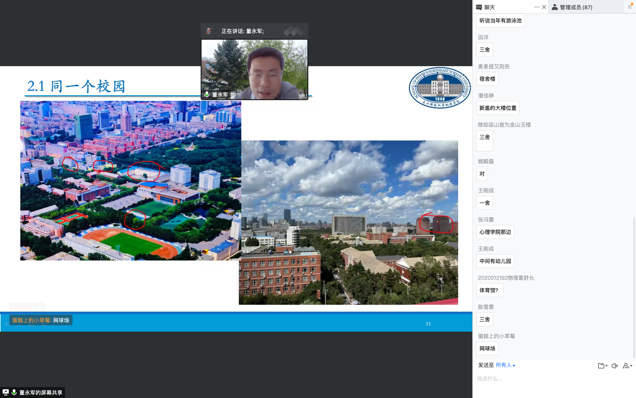Viewport: 636px width, 398px height.
Task: Select the speaker's video thumbnail
Action: point(254,69)
